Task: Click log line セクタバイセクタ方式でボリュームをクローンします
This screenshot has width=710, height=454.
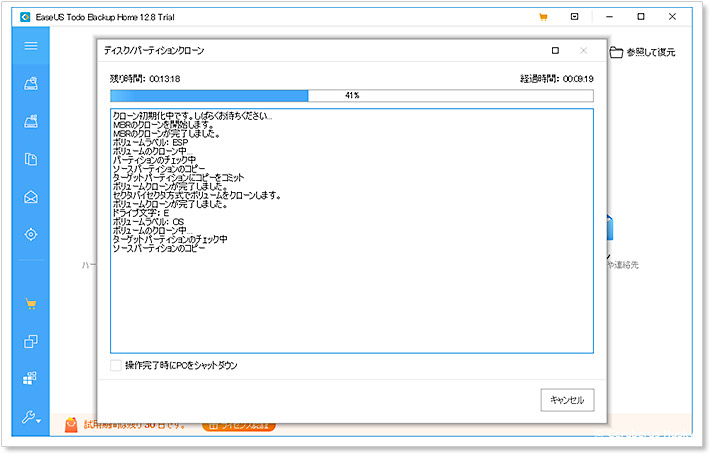Action: (197, 195)
